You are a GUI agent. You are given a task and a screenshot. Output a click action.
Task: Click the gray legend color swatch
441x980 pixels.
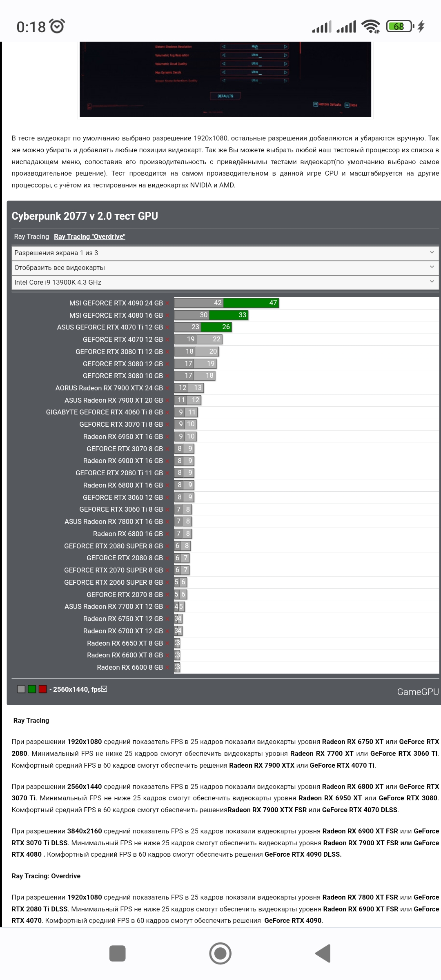point(22,689)
